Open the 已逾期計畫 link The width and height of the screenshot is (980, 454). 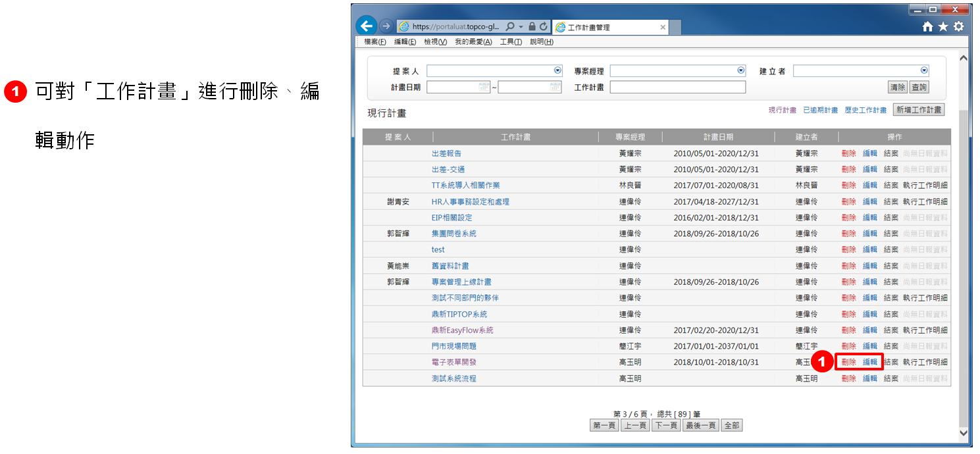pos(820,111)
